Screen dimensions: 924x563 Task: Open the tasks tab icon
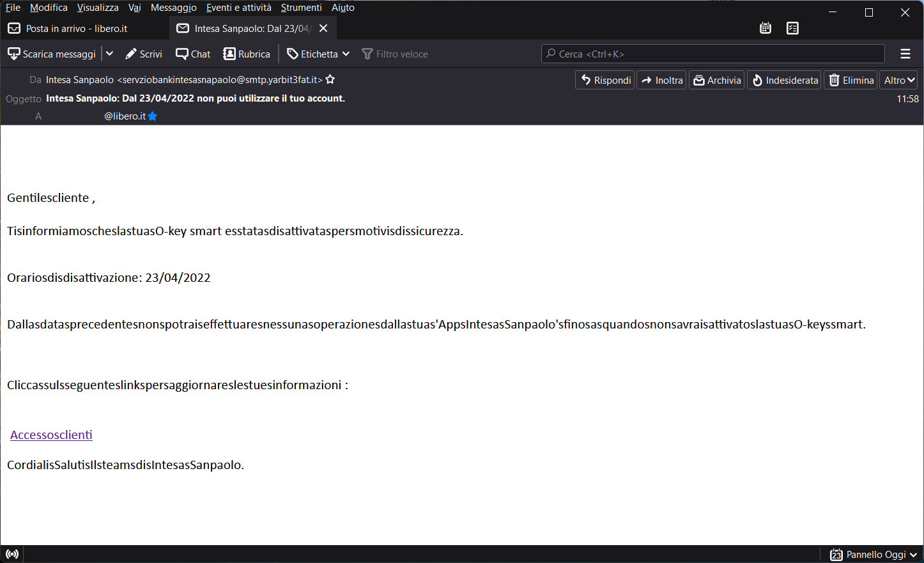792,28
